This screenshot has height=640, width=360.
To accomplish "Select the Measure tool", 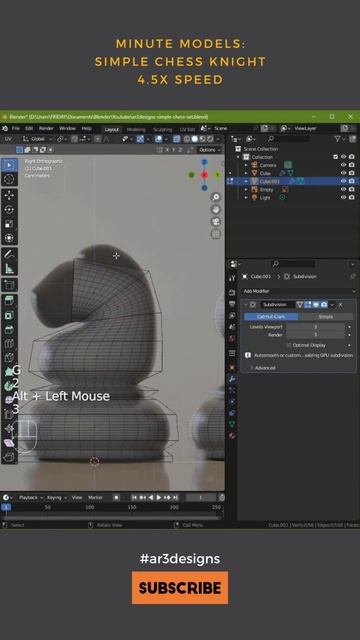I will click(9, 269).
